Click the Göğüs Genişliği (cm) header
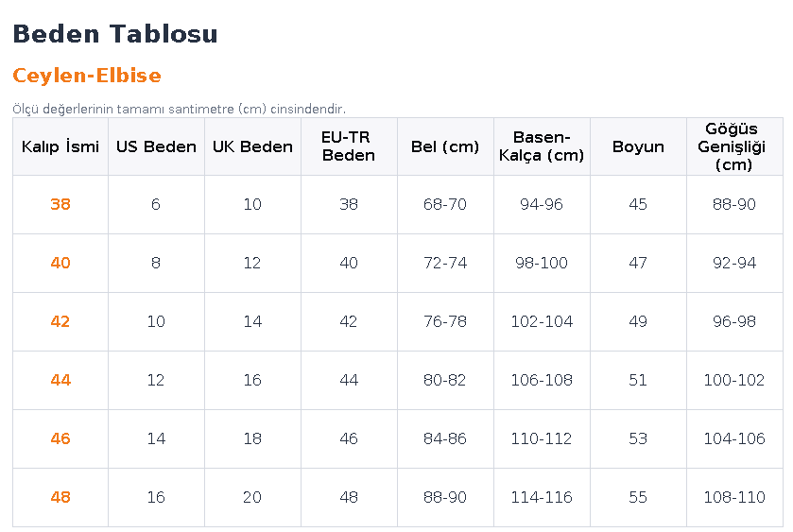The height and width of the screenshot is (532, 793). tap(734, 146)
